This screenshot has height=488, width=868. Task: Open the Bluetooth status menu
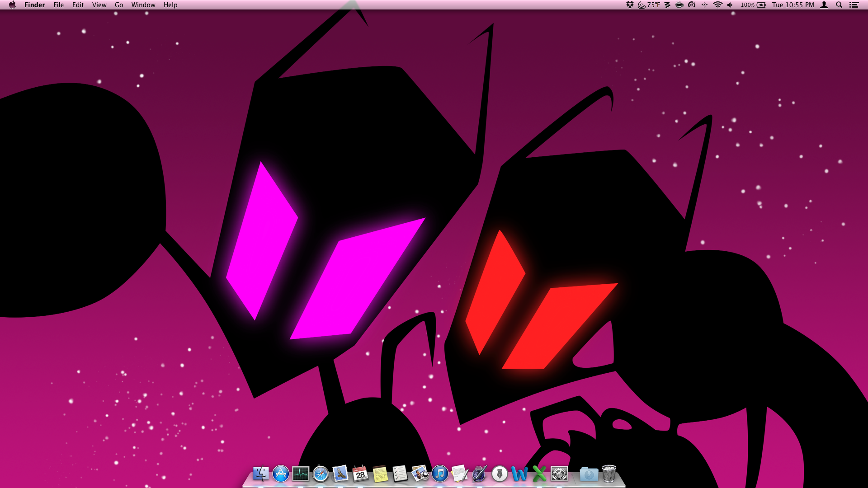(x=704, y=5)
